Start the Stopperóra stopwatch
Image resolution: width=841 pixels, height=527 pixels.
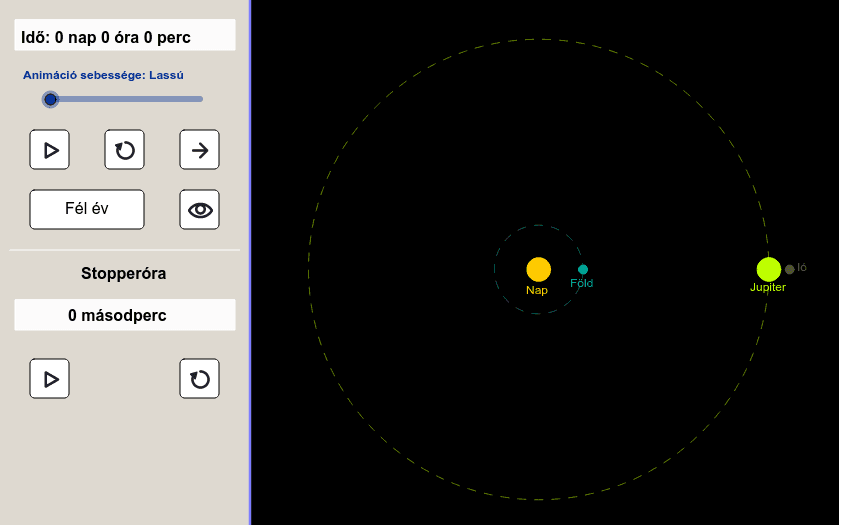coord(50,379)
